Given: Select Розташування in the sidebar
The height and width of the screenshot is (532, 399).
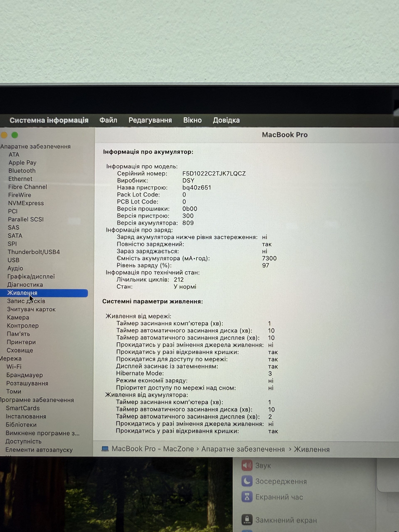Looking at the screenshot, I should tap(27, 383).
